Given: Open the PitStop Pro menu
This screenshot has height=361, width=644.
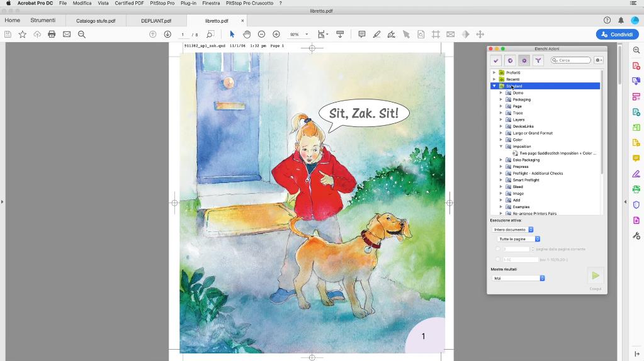Looking at the screenshot, I should point(162,3).
